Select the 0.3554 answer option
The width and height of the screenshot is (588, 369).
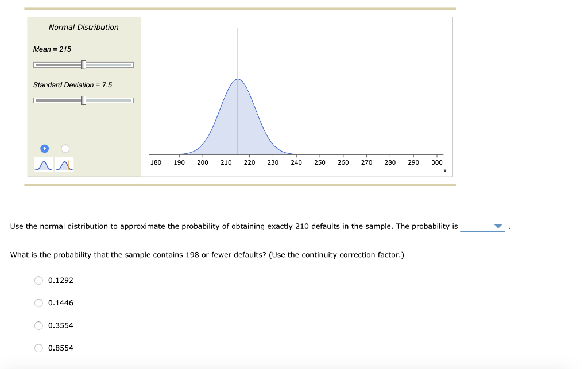point(38,325)
